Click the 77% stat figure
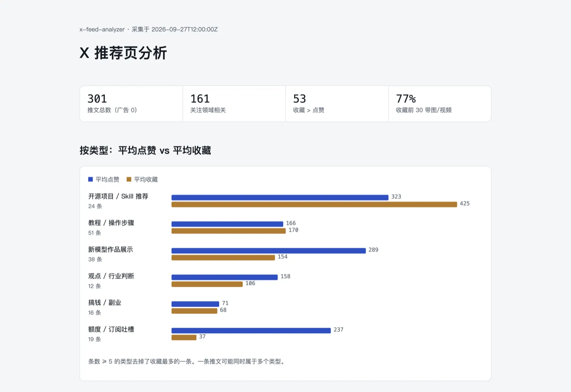The height and width of the screenshot is (392, 571). [x=406, y=98]
